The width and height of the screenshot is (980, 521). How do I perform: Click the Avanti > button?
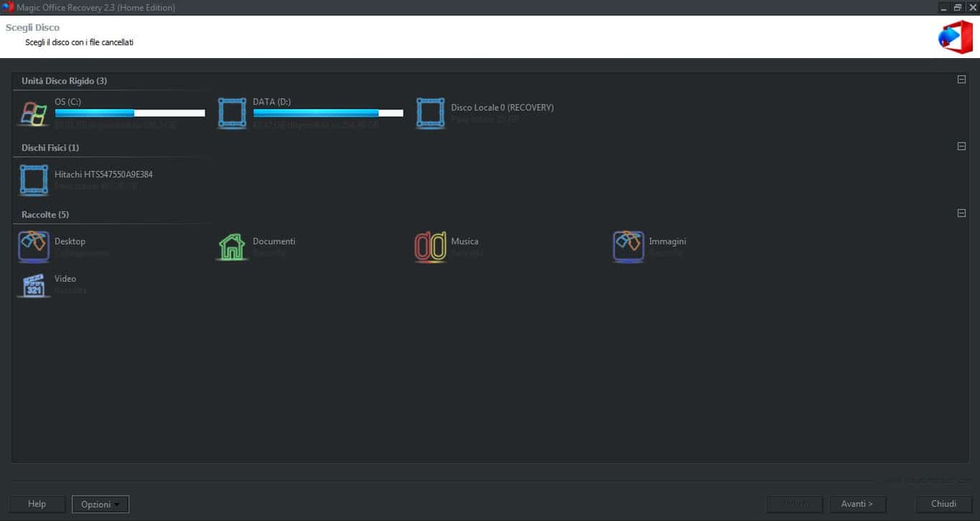[857, 504]
